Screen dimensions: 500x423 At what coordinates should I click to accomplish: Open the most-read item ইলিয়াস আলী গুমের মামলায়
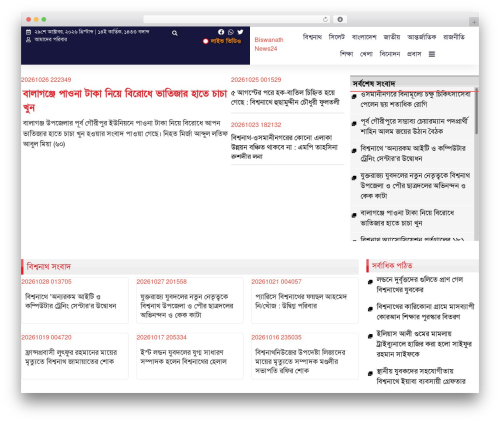[424, 344]
